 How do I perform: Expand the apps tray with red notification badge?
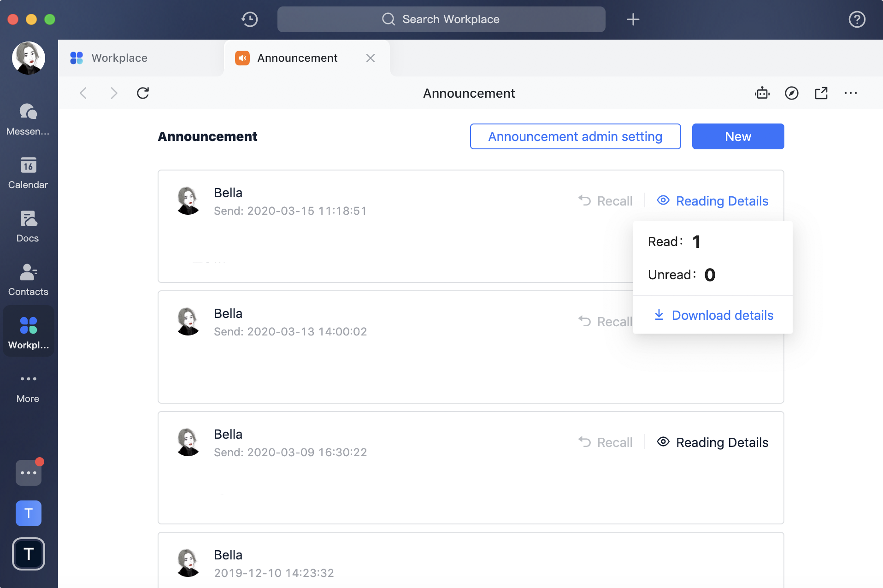pos(28,472)
